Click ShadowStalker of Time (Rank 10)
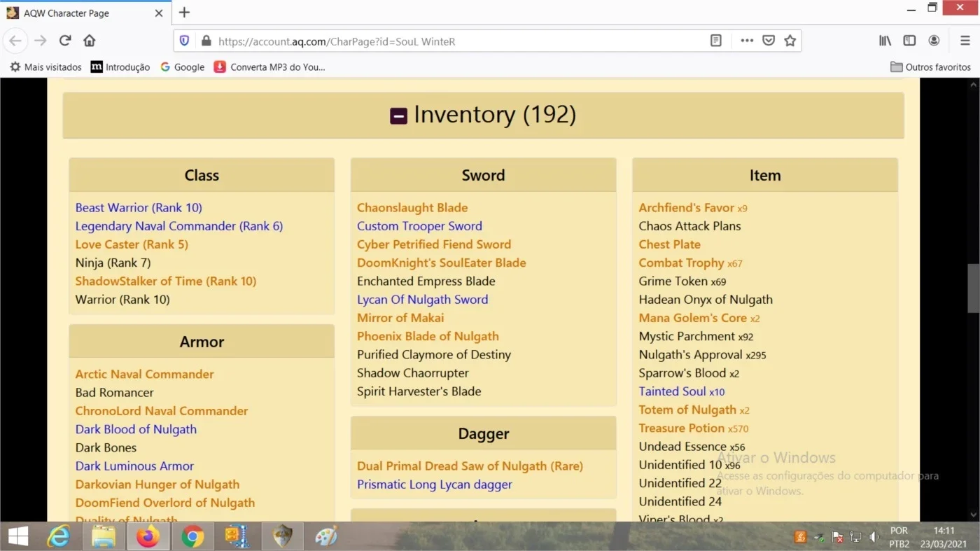 tap(166, 281)
